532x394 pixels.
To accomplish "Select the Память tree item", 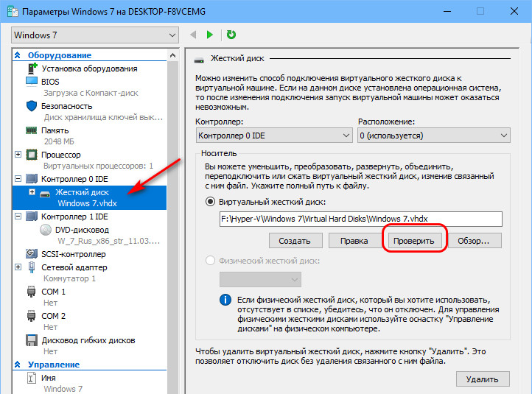I will (55, 130).
